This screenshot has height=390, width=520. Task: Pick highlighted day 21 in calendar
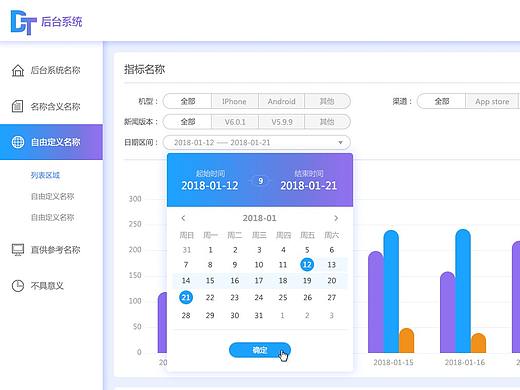point(186,297)
